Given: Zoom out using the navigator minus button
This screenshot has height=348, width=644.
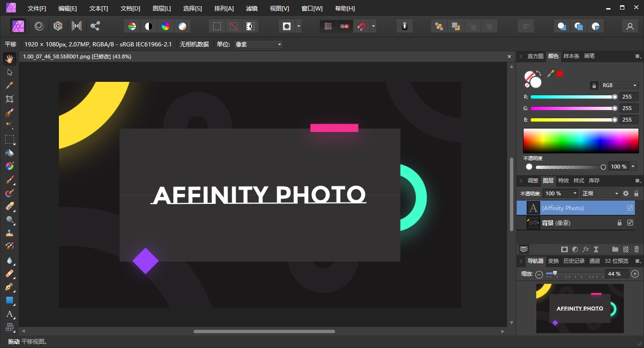Looking at the screenshot, I should pyautogui.click(x=539, y=274).
